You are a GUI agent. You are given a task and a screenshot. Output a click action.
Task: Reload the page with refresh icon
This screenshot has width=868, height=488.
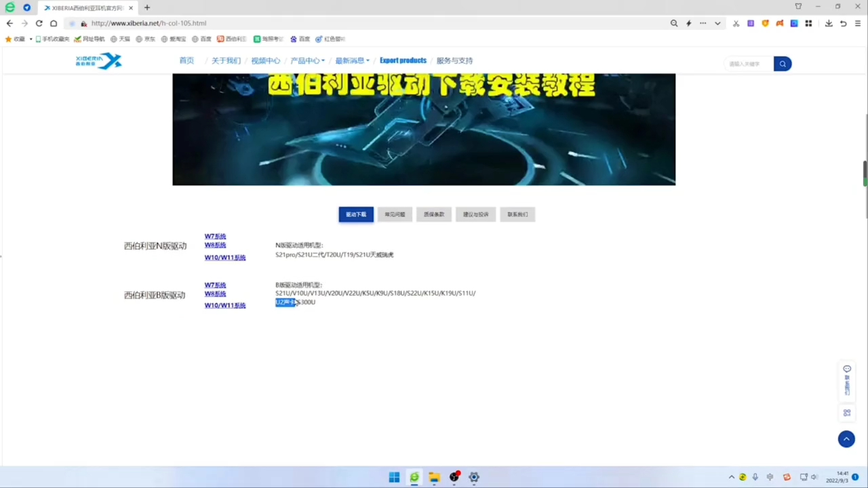pos(39,23)
